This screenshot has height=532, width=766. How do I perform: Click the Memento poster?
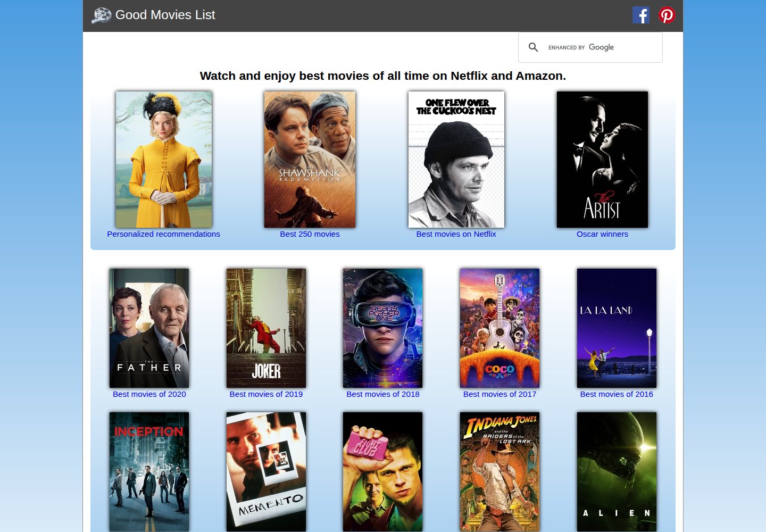(x=266, y=472)
